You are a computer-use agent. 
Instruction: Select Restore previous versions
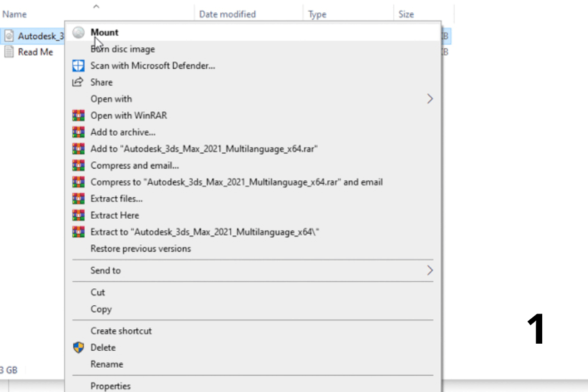pos(140,248)
